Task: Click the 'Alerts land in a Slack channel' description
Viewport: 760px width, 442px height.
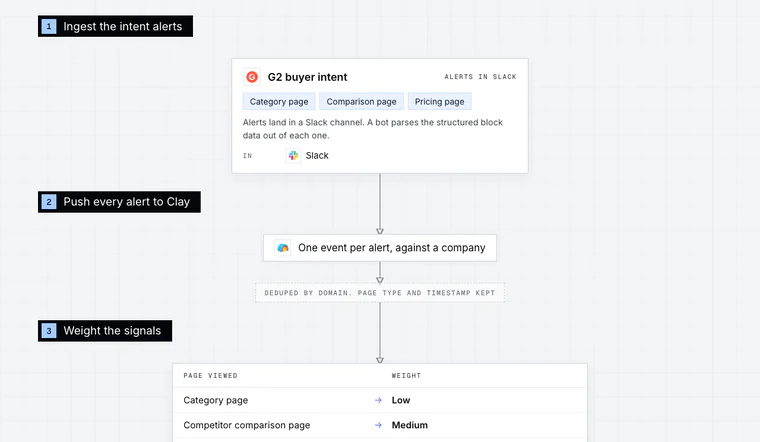Action: point(373,129)
